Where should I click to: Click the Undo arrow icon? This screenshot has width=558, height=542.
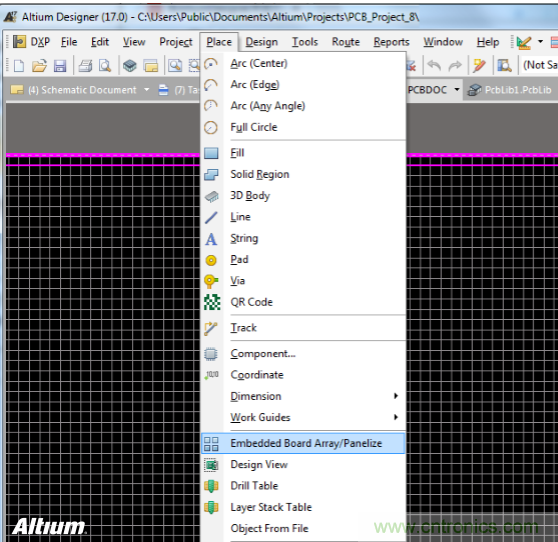click(x=434, y=65)
